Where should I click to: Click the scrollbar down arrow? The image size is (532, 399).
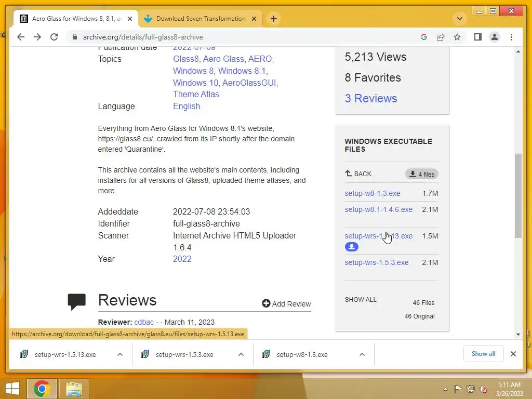click(x=518, y=335)
